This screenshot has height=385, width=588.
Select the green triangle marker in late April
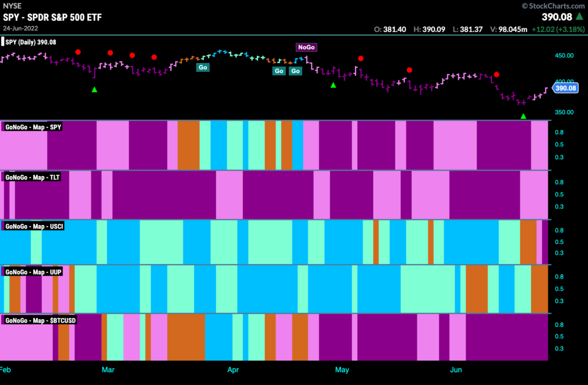334,85
